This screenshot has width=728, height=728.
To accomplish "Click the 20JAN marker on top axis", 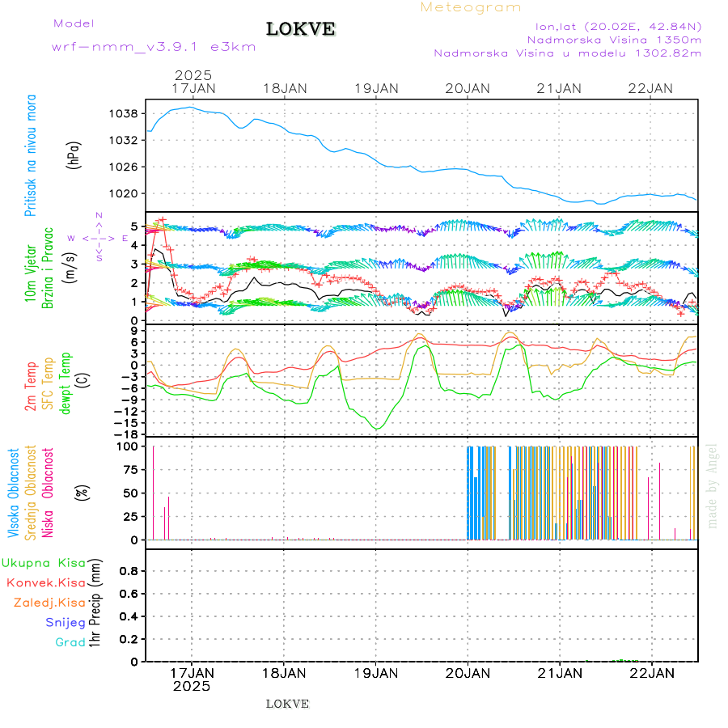I will tap(468, 88).
